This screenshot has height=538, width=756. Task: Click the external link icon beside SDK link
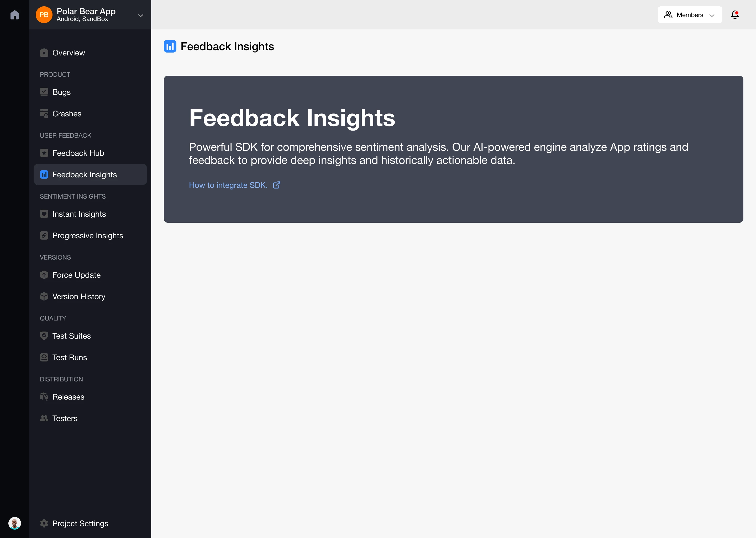[x=277, y=185]
